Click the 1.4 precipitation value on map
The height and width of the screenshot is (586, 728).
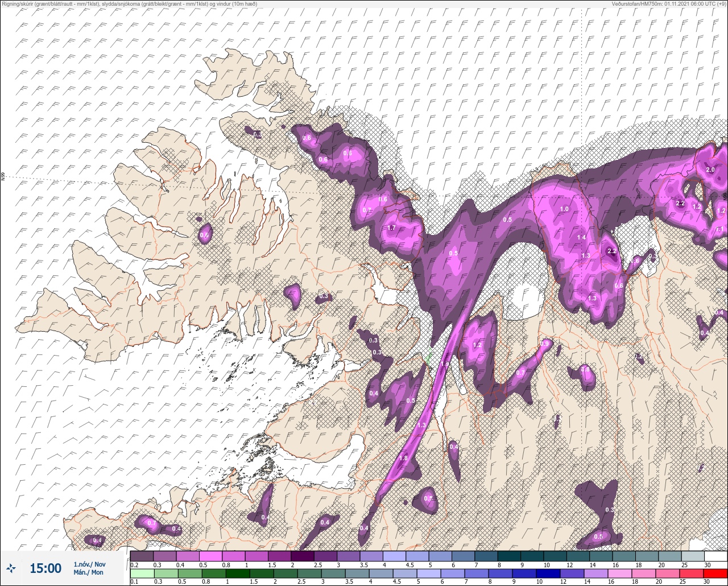point(581,237)
